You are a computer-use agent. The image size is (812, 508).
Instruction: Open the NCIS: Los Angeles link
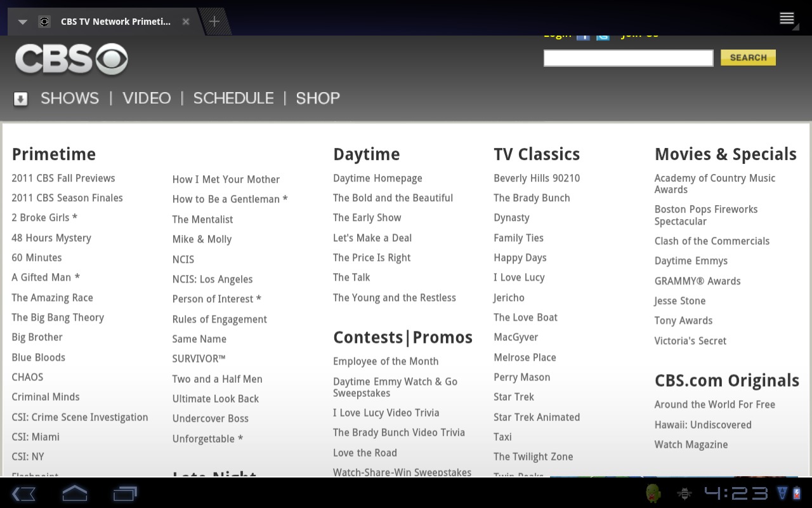213,279
